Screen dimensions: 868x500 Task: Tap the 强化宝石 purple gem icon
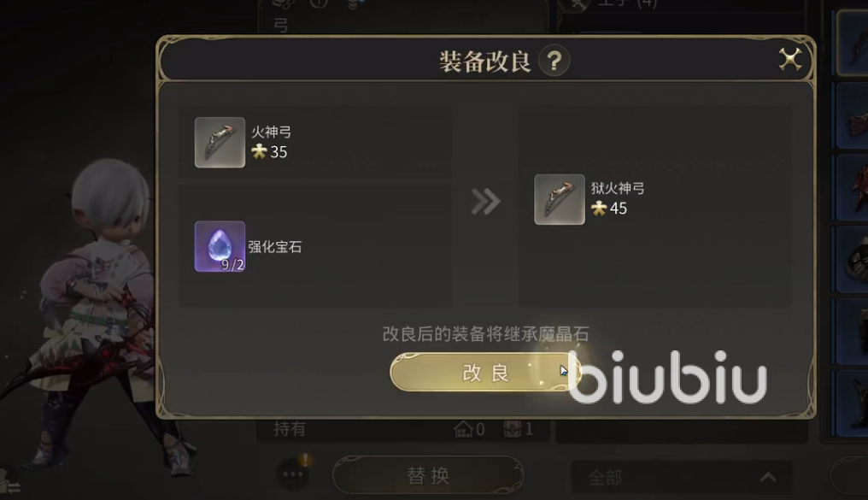click(x=220, y=246)
